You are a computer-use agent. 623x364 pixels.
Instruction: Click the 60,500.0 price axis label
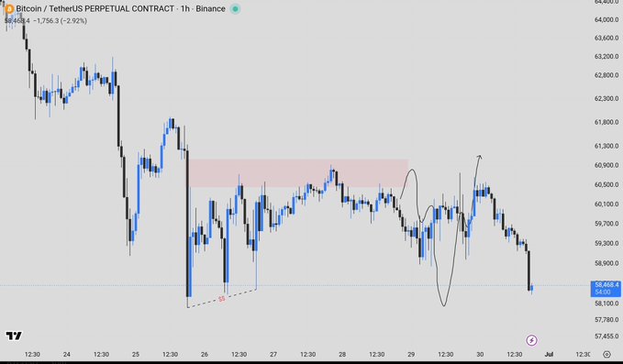coord(606,184)
